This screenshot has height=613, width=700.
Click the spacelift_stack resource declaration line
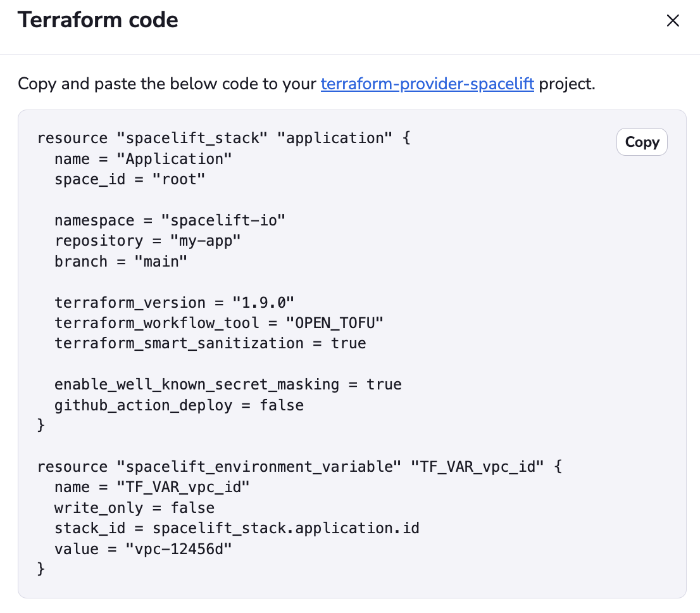(223, 138)
